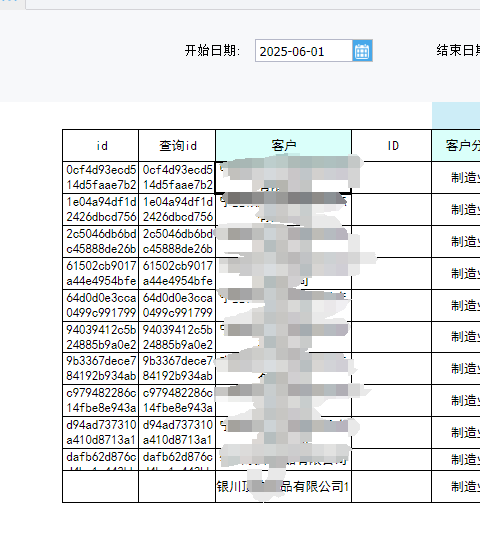Click id cell starting with 2c5046db6bd
Image resolution: width=480 pixels, height=560 pixels.
[x=101, y=241]
